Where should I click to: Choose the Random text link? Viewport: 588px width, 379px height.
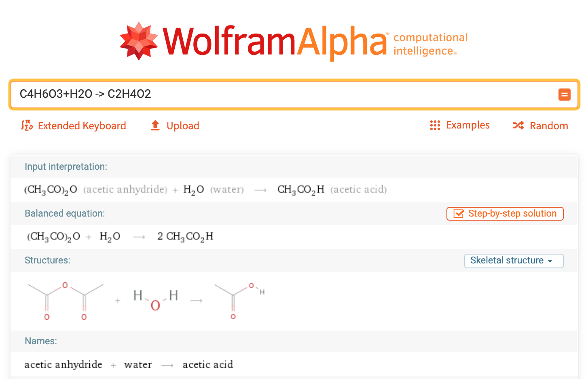[x=548, y=126]
